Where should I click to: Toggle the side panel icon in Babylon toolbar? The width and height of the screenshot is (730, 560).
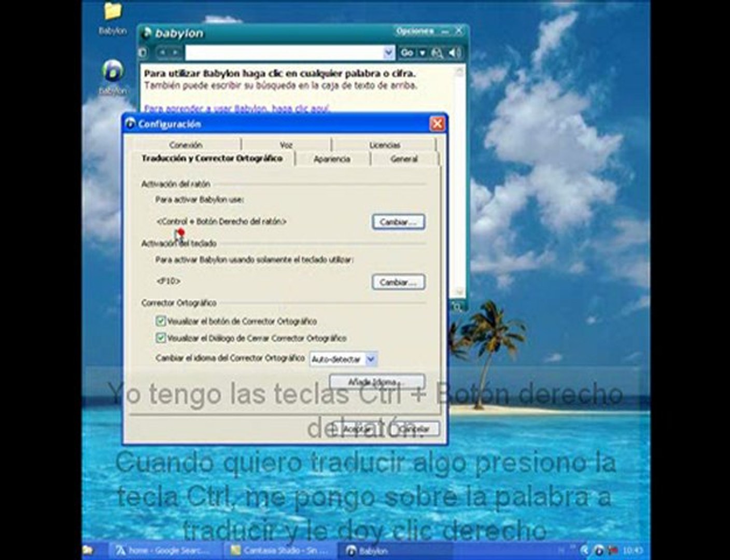click(x=144, y=52)
